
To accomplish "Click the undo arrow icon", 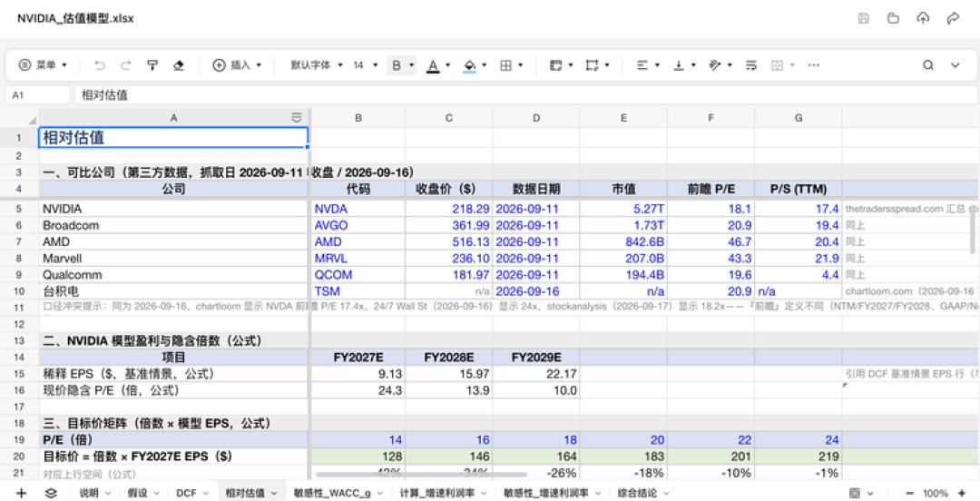I will pos(100,65).
